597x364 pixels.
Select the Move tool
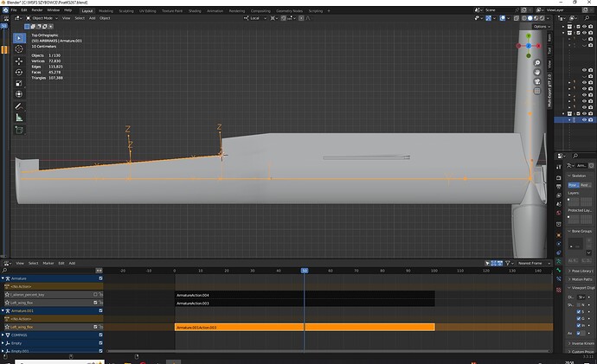tap(19, 61)
